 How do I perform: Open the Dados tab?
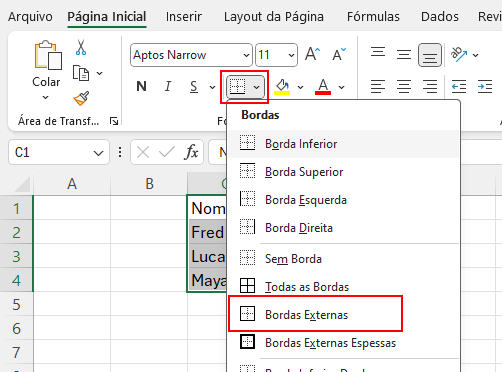440,17
